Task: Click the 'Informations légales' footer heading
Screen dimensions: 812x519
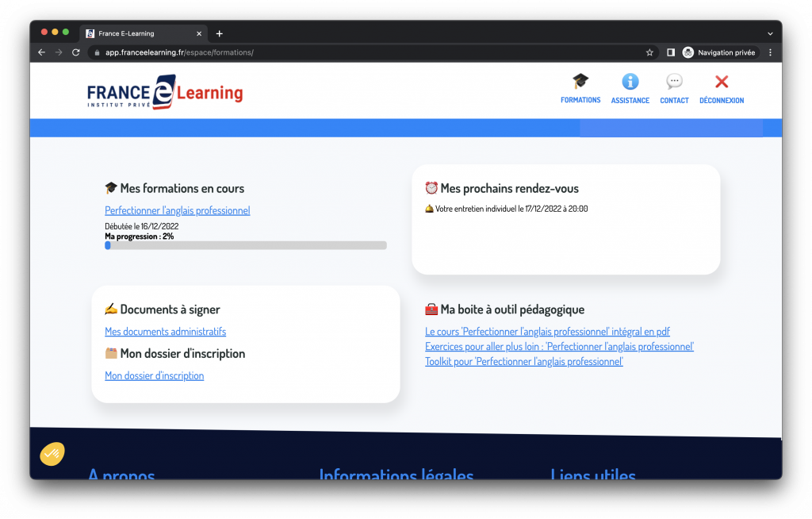Action: [x=396, y=474]
